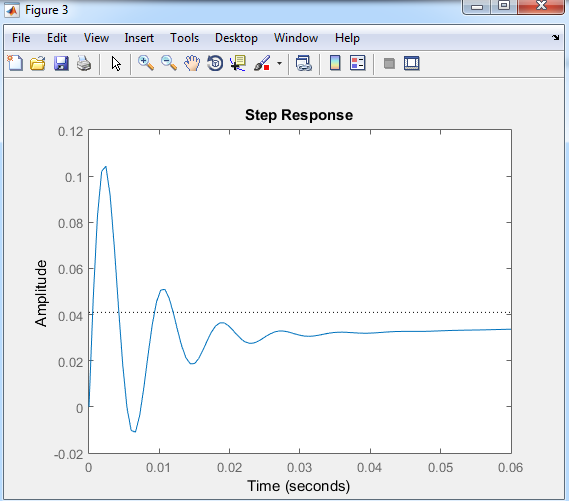Create a new figure with the New Figure icon

[x=15, y=63]
